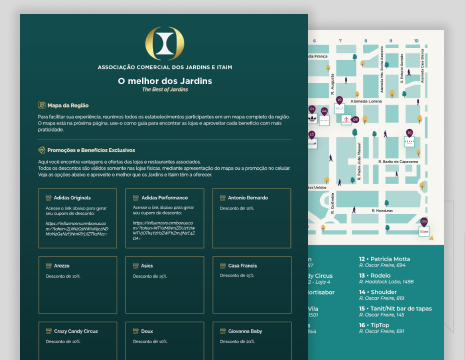Screen dimensions: 465x360
Task: Select the Casa Franois card title
Action: [242, 266]
